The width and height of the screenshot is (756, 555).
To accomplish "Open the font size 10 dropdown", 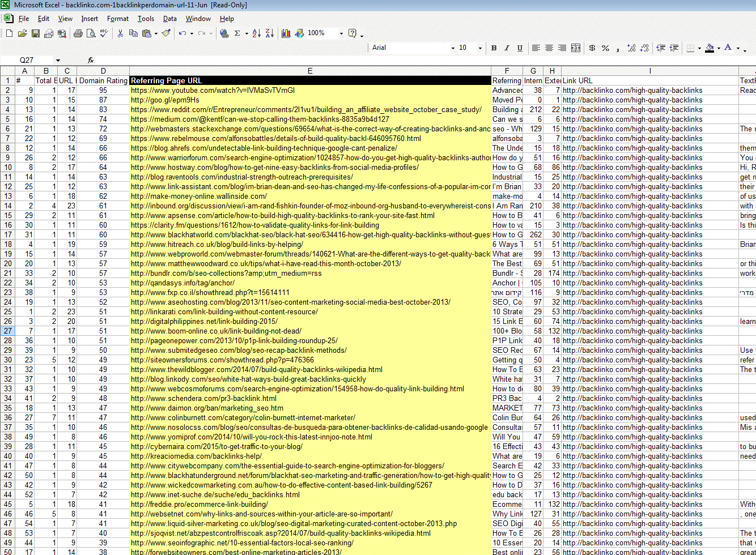I will click(x=480, y=48).
